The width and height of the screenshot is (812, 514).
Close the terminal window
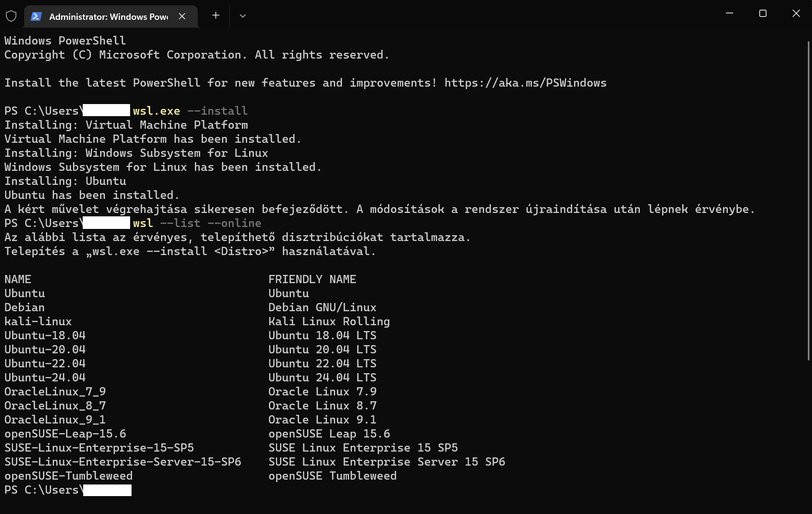pos(796,14)
